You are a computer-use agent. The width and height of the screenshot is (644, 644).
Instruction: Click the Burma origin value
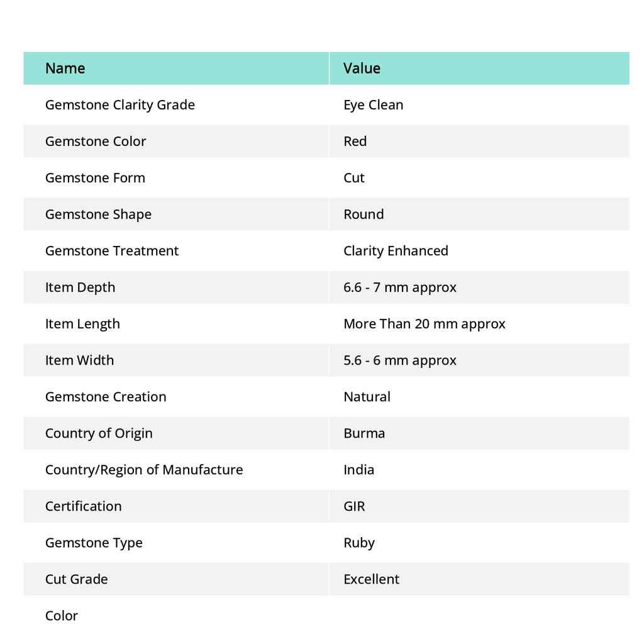pyautogui.click(x=364, y=433)
